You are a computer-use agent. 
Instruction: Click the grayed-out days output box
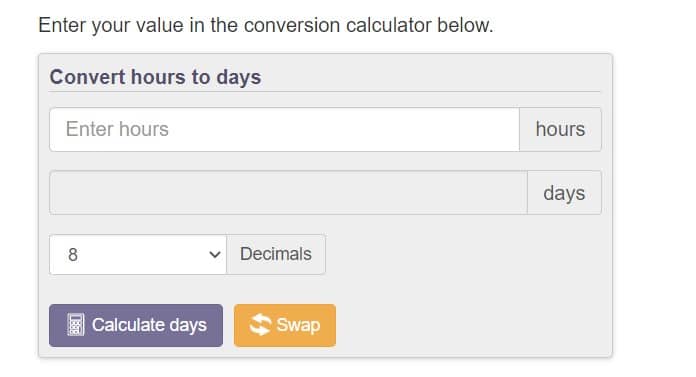289,193
